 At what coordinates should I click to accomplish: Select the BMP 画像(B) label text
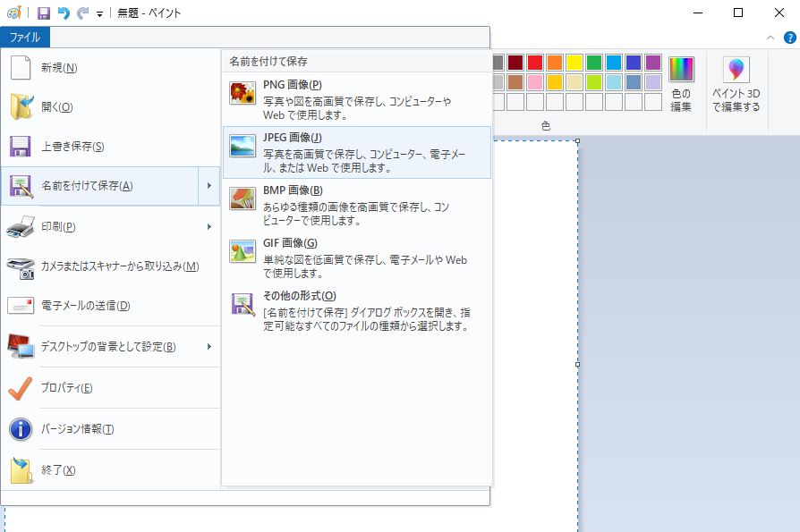click(293, 190)
